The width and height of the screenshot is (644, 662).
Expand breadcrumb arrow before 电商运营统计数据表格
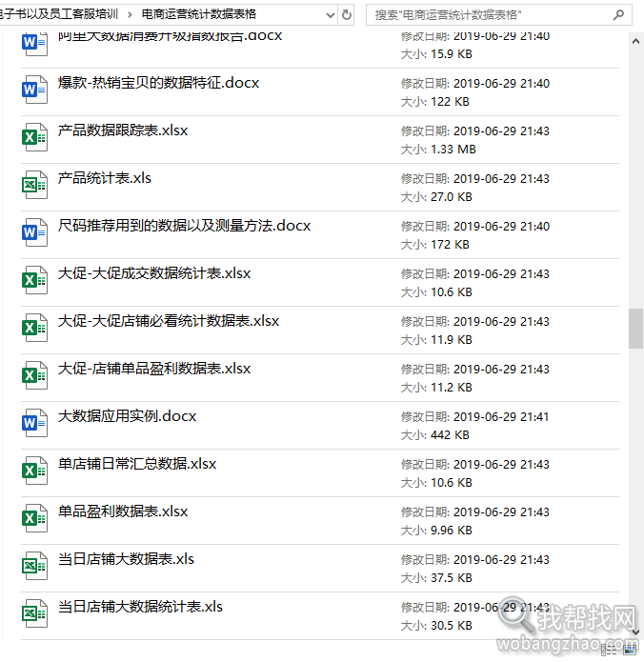(130, 15)
